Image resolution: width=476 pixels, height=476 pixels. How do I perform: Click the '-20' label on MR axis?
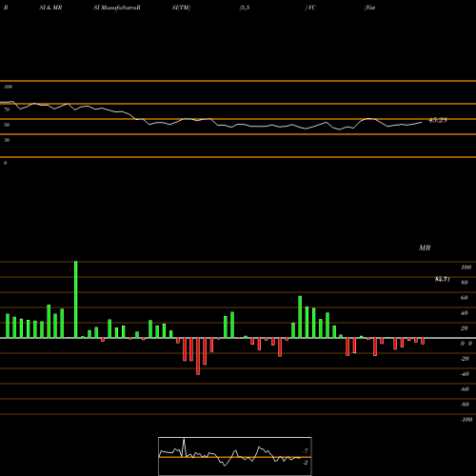(x=465, y=359)
